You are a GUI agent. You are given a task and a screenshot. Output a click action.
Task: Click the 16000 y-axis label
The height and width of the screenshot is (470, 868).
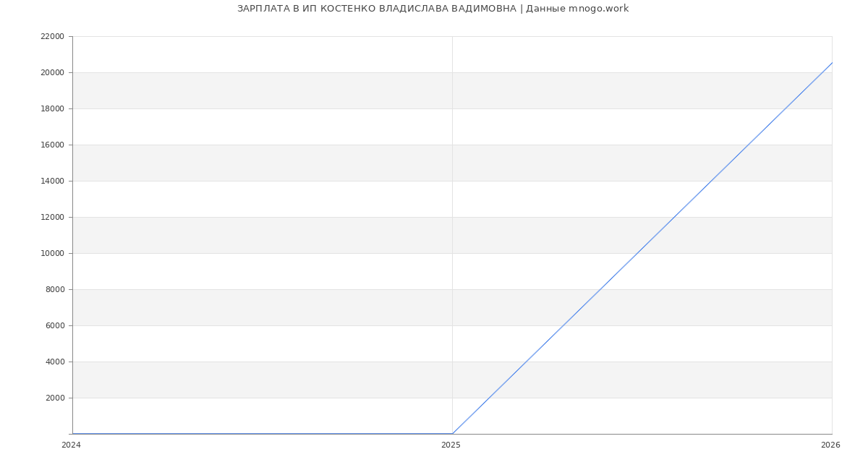[52, 145]
